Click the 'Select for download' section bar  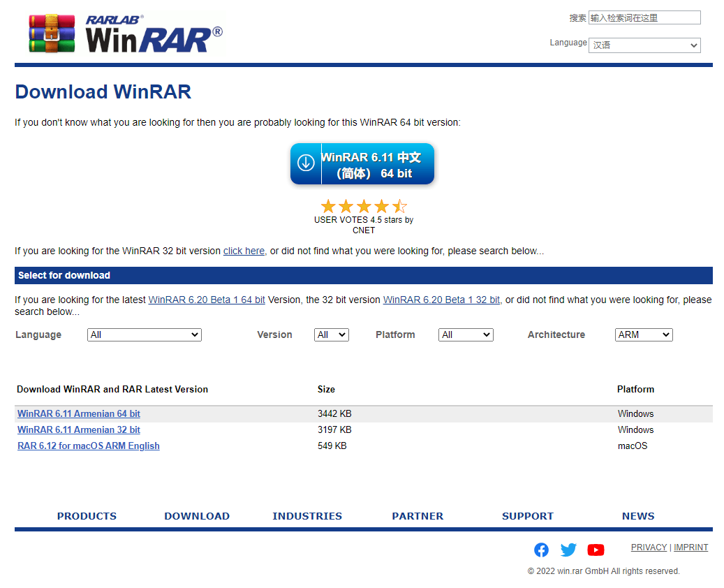coord(363,275)
